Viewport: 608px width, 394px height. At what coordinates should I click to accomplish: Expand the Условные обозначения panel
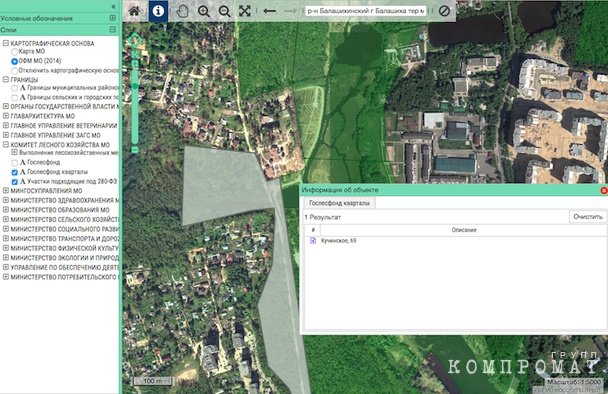112,18
